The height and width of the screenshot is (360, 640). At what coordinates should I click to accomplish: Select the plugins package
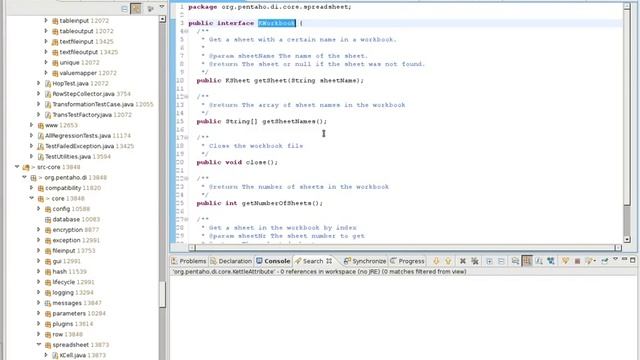click(x=69, y=324)
